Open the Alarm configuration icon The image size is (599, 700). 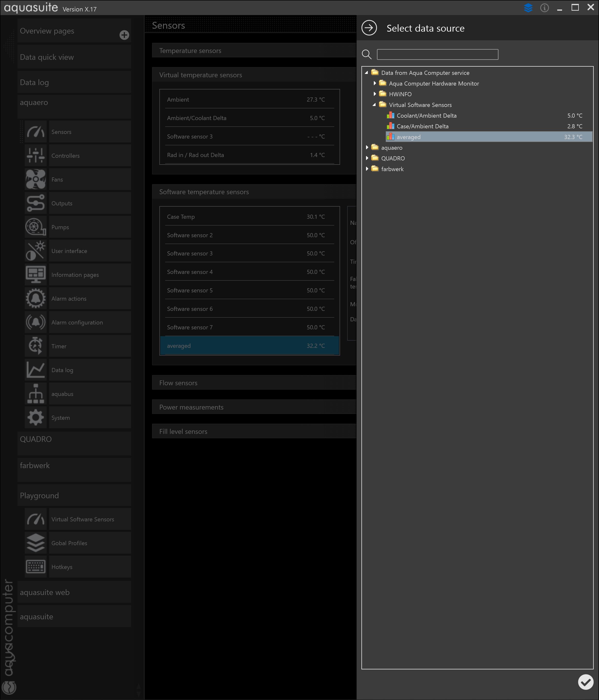click(35, 322)
